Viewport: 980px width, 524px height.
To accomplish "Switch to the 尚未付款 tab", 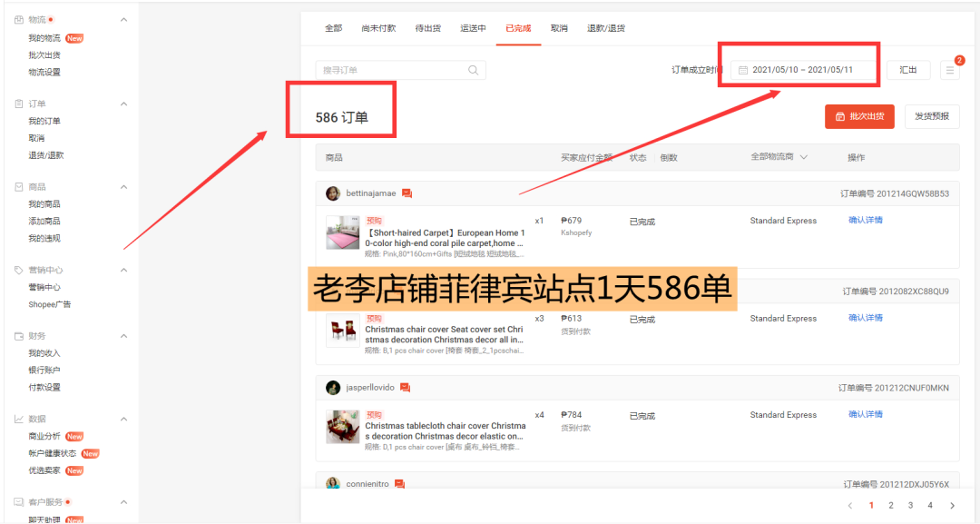I will [x=380, y=28].
